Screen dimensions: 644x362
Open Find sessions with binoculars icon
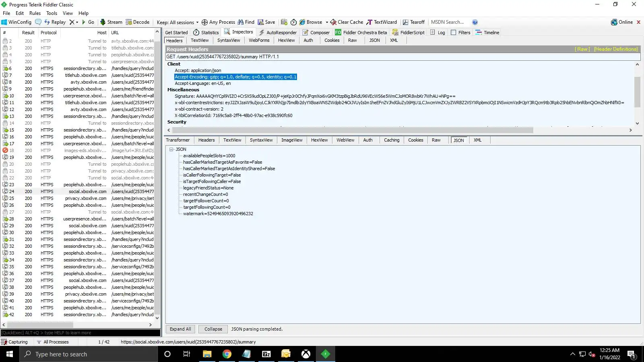(246, 22)
